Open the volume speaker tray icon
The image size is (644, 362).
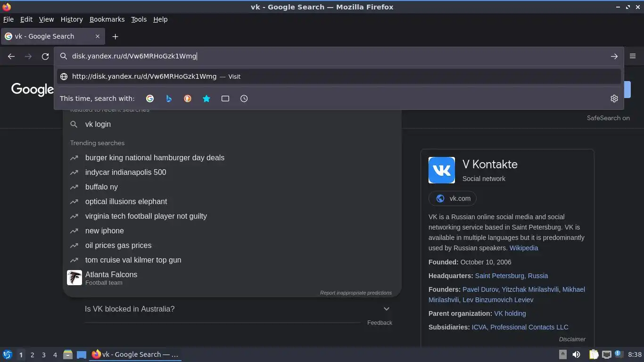pos(576,354)
